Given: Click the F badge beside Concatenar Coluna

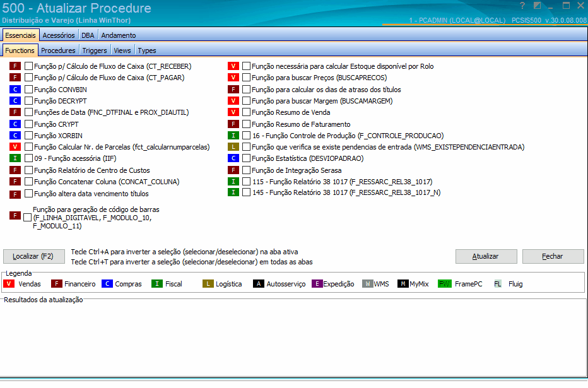Looking at the screenshot, I should click(15, 182).
